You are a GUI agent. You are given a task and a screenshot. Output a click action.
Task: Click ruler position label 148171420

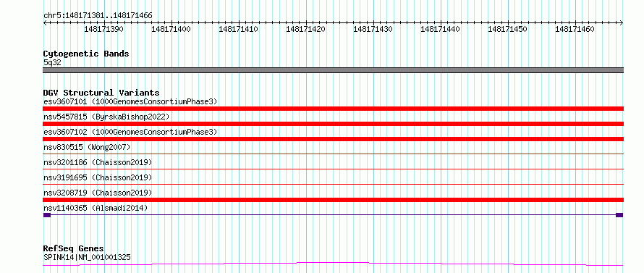(305, 29)
